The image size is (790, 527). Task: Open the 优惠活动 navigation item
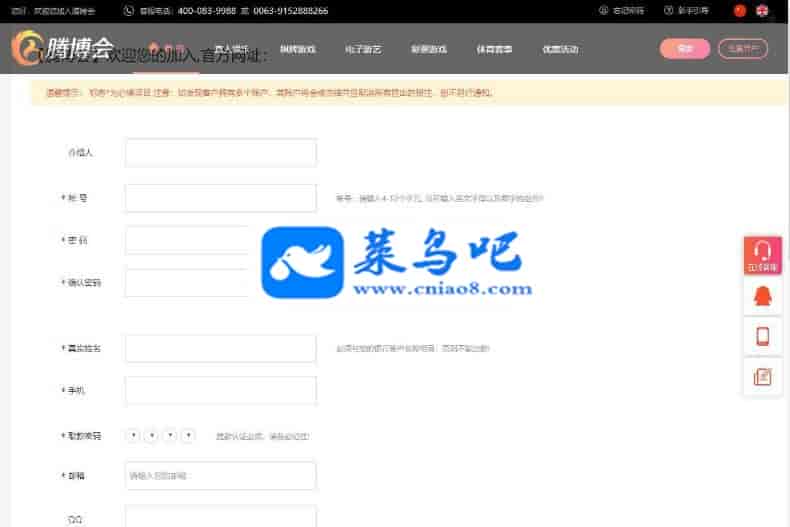pyautogui.click(x=560, y=49)
